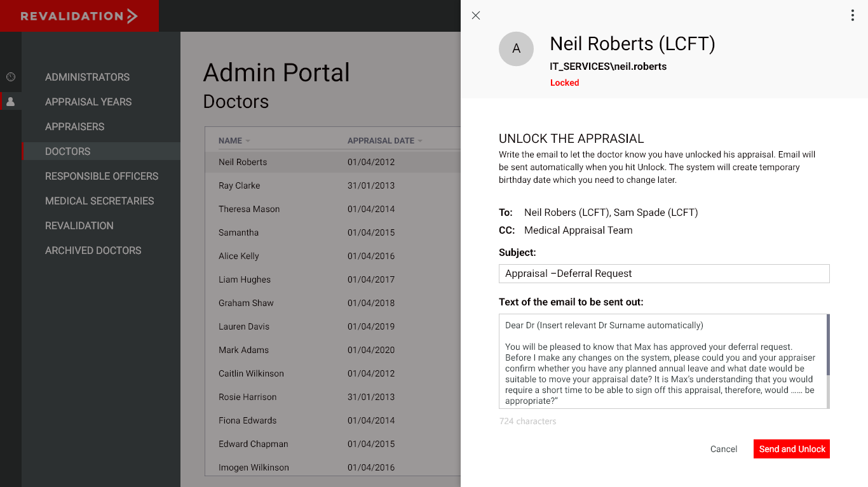
Task: Click the 01/04/2020 appraisal date
Action: pyautogui.click(x=371, y=350)
